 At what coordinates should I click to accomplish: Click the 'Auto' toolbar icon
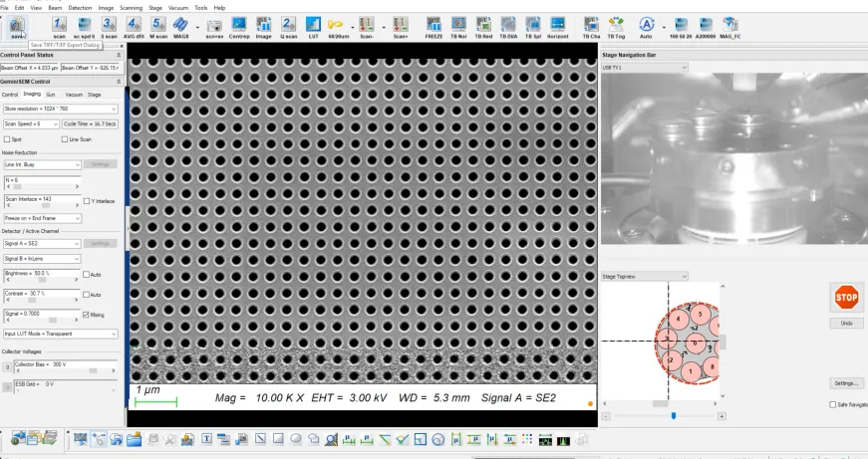point(646,27)
